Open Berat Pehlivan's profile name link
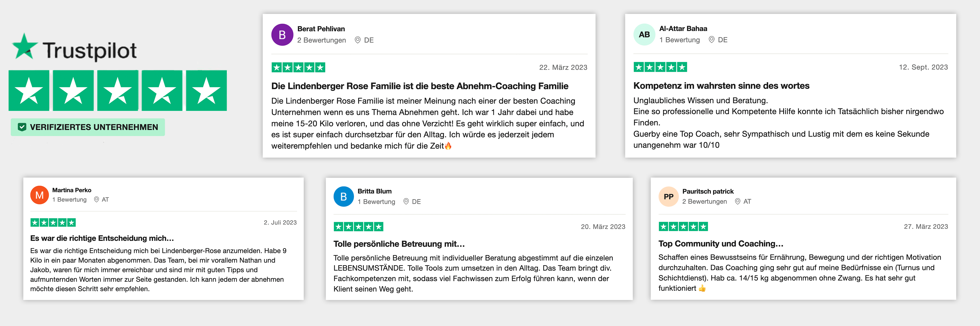This screenshot has width=980, height=326. pos(321,29)
